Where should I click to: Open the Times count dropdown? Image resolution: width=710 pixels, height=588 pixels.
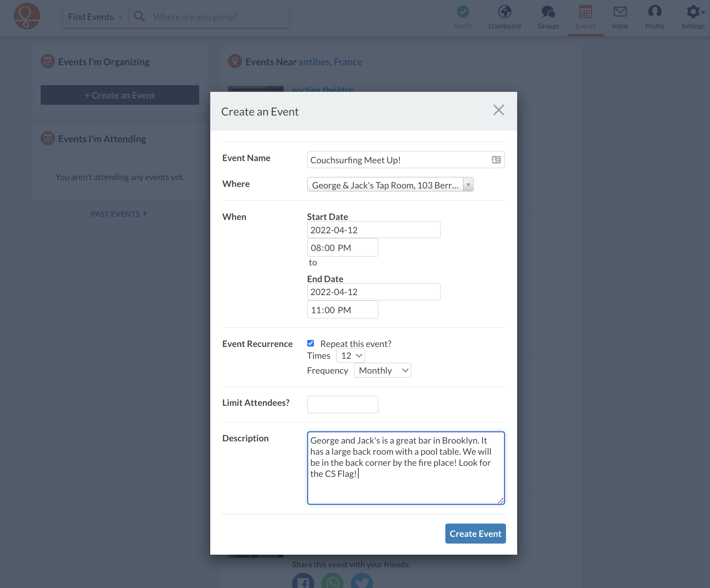(x=351, y=356)
